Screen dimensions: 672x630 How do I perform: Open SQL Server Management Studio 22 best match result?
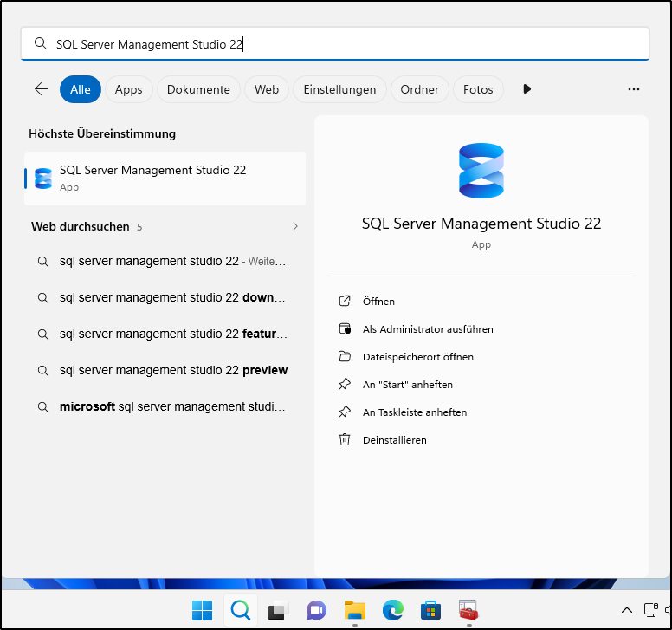point(165,179)
